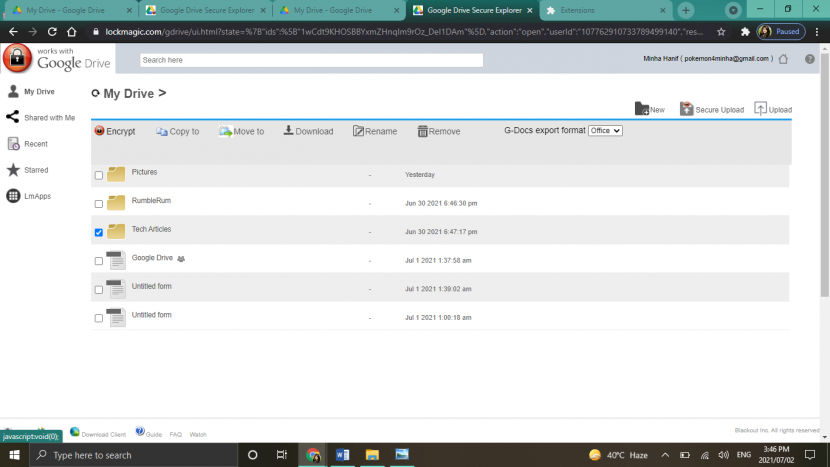Download the selected item
The image size is (830, 467).
point(309,131)
